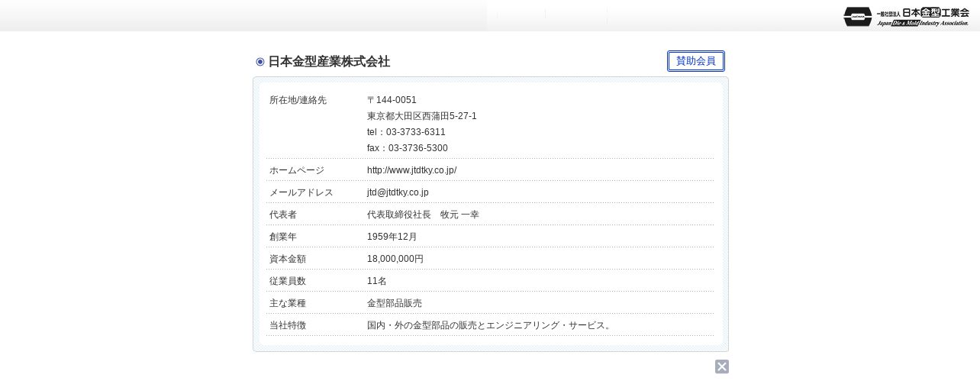Image resolution: width=980 pixels, height=381 pixels.
Task: Click the 代表者 label
Action: coord(283,215)
